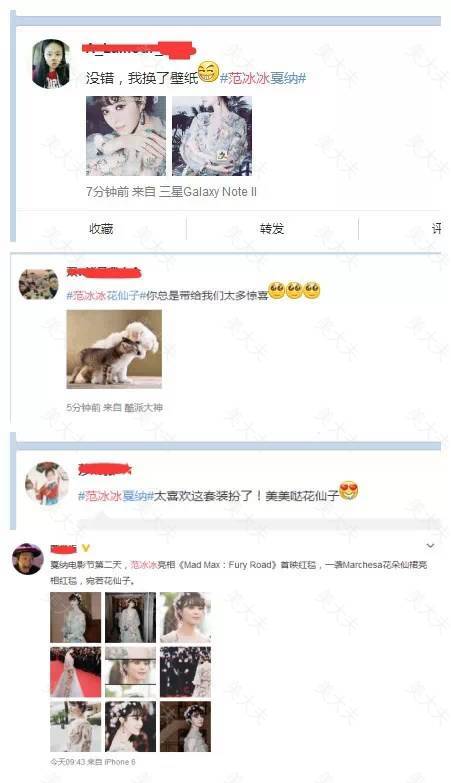Open the red carpet photo in grid
The height and width of the screenshot is (783, 451).
coord(75,672)
